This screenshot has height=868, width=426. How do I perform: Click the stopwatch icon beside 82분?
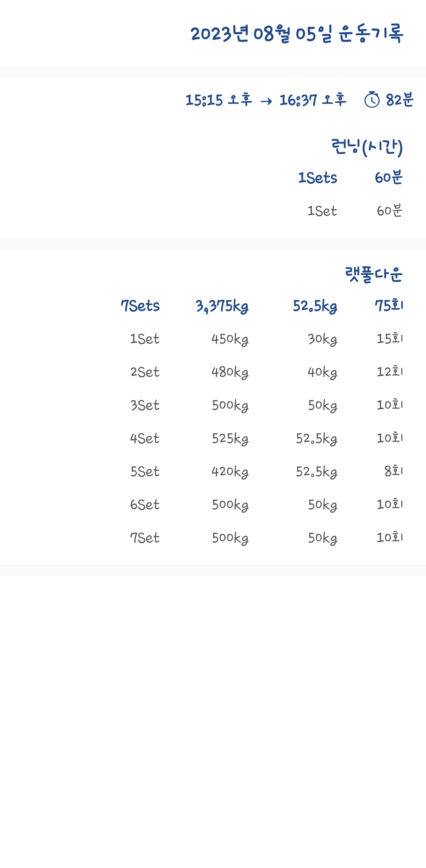tap(372, 100)
